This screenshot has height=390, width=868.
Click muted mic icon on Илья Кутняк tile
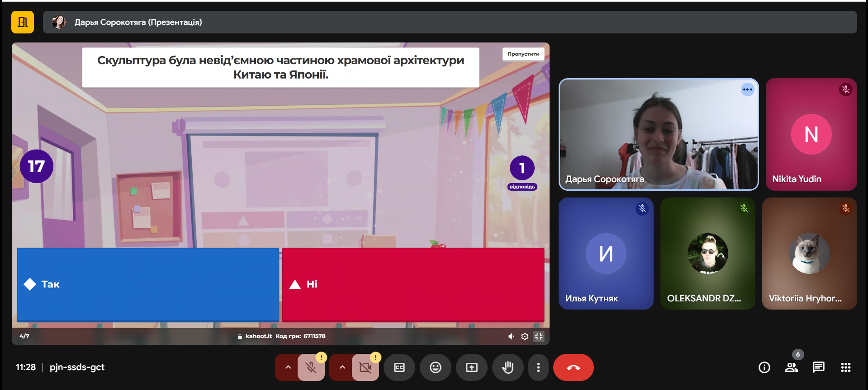(x=642, y=208)
